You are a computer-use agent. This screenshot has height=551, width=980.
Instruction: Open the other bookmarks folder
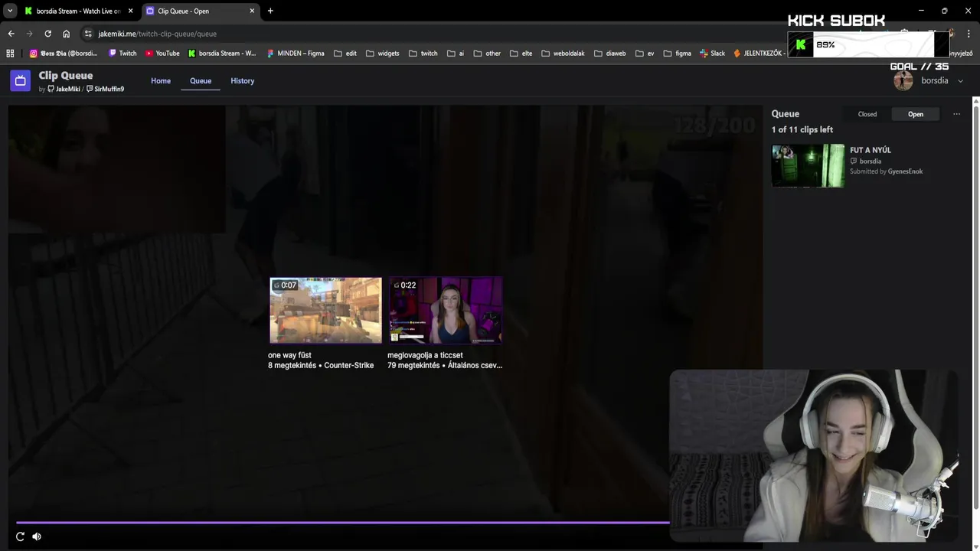pyautogui.click(x=487, y=54)
